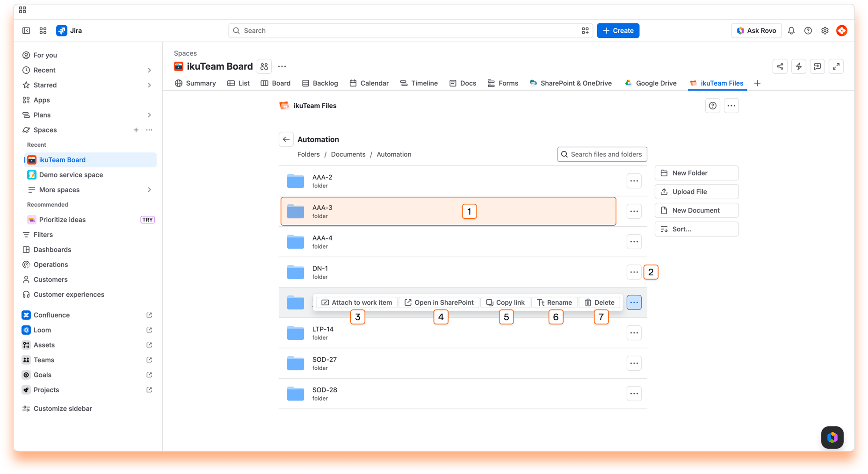Viewport: 868px width, 474px height.
Task: Open the Google Drive tab
Action: [651, 83]
